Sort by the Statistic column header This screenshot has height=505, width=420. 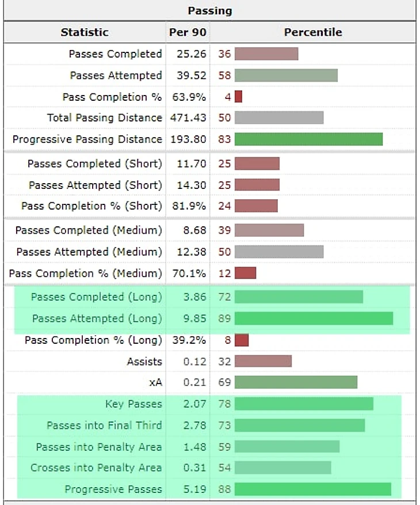85,32
